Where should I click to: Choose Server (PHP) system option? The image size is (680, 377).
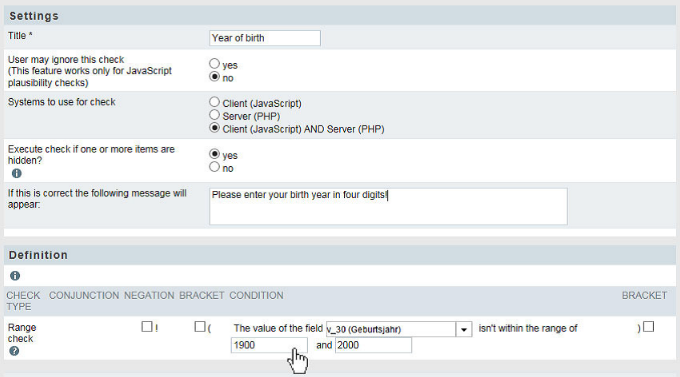[214, 115]
